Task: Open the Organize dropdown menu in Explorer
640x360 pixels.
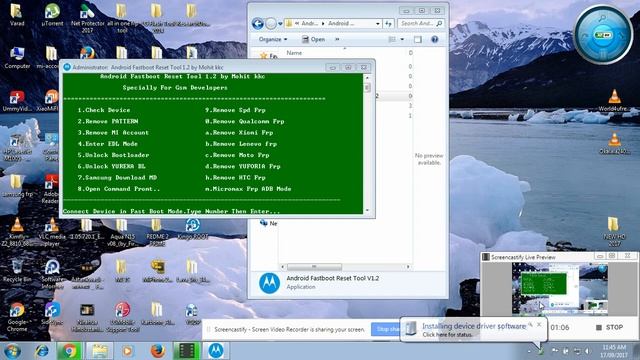Action: coord(273,39)
